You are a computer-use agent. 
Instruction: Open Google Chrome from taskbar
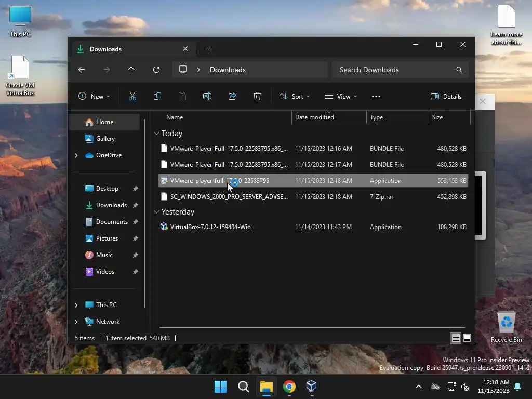point(289,387)
